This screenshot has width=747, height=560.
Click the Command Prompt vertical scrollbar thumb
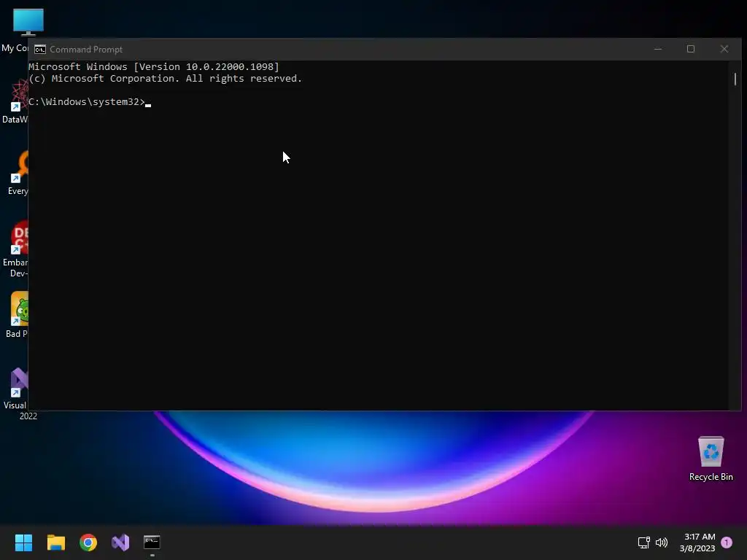point(735,79)
